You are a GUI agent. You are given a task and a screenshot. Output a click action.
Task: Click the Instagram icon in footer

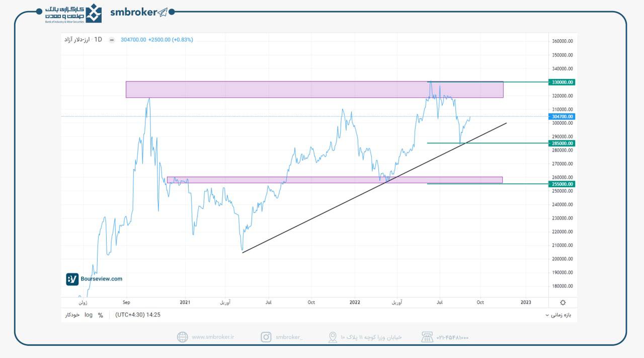point(266,337)
